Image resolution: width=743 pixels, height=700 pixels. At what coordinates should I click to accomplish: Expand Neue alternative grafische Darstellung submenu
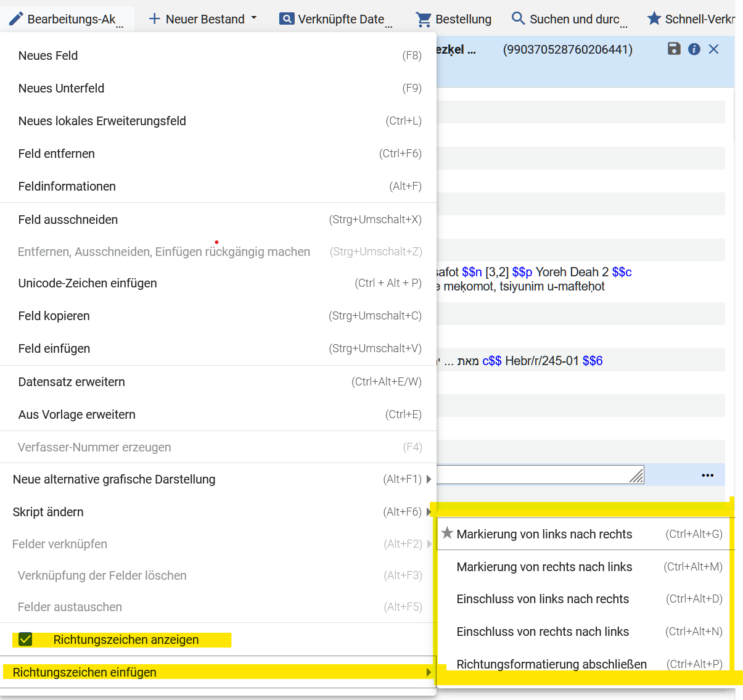[429, 479]
